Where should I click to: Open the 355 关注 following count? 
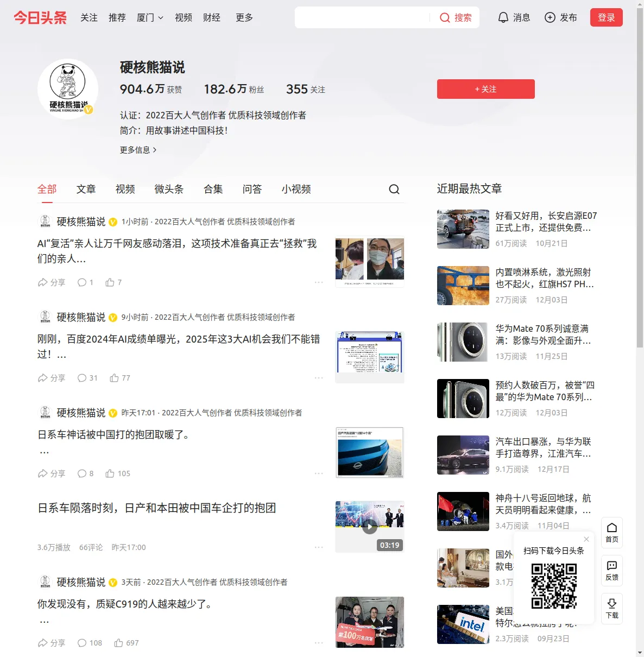pyautogui.click(x=306, y=90)
